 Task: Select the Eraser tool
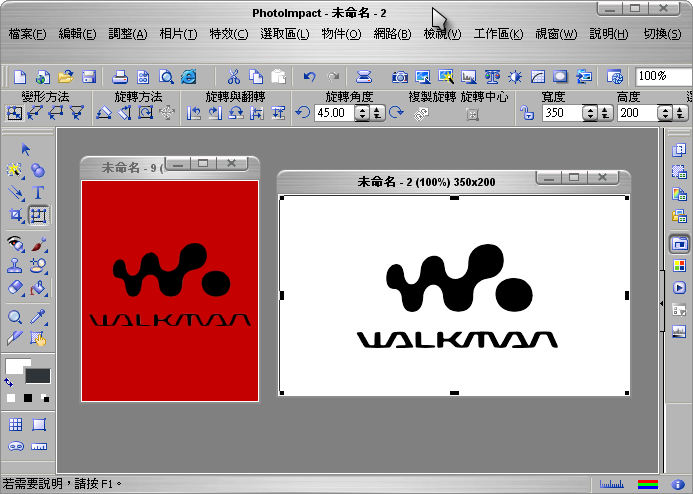click(x=15, y=288)
